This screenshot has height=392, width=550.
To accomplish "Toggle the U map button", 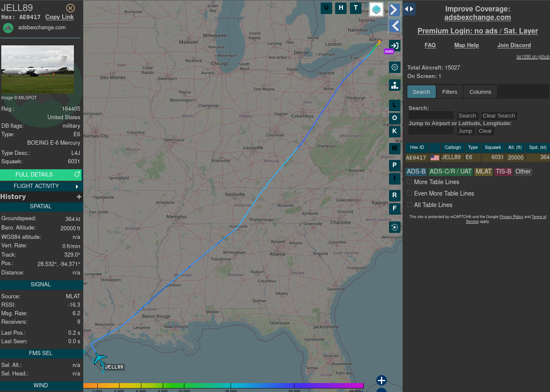I will coord(326,8).
